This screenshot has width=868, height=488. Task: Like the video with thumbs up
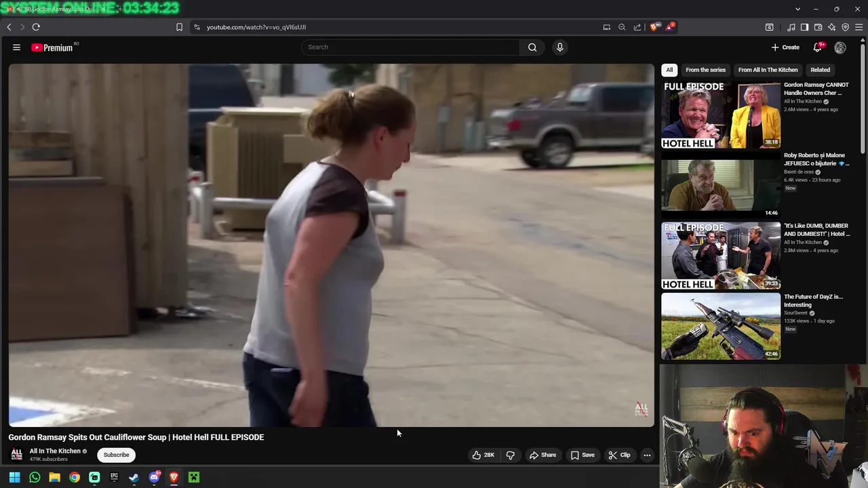(x=483, y=455)
